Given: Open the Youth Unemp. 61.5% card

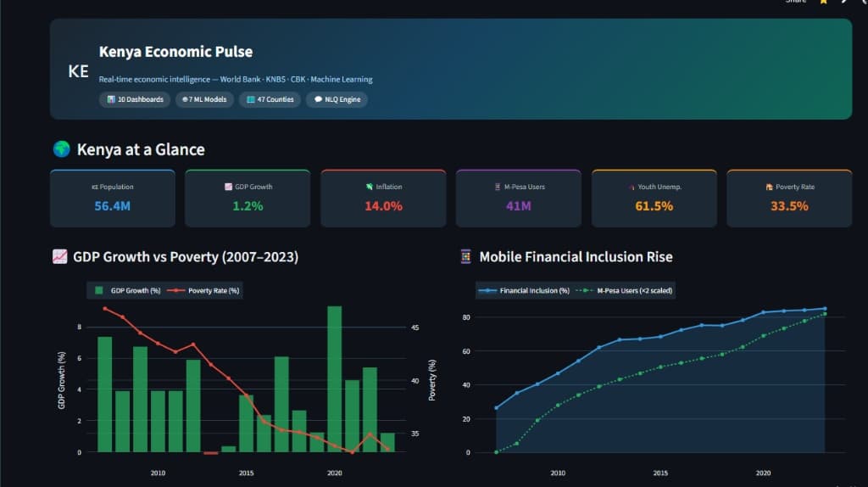Looking at the screenshot, I should (x=654, y=199).
